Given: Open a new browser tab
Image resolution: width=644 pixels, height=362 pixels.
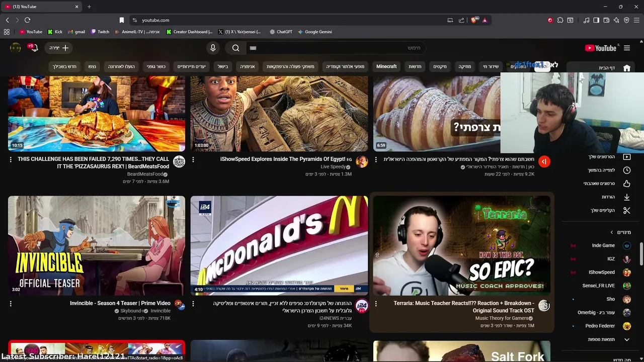Looking at the screenshot, I should [89, 7].
